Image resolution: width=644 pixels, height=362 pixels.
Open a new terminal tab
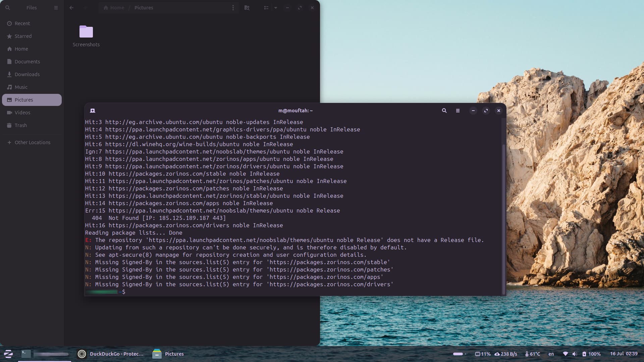tap(93, 111)
